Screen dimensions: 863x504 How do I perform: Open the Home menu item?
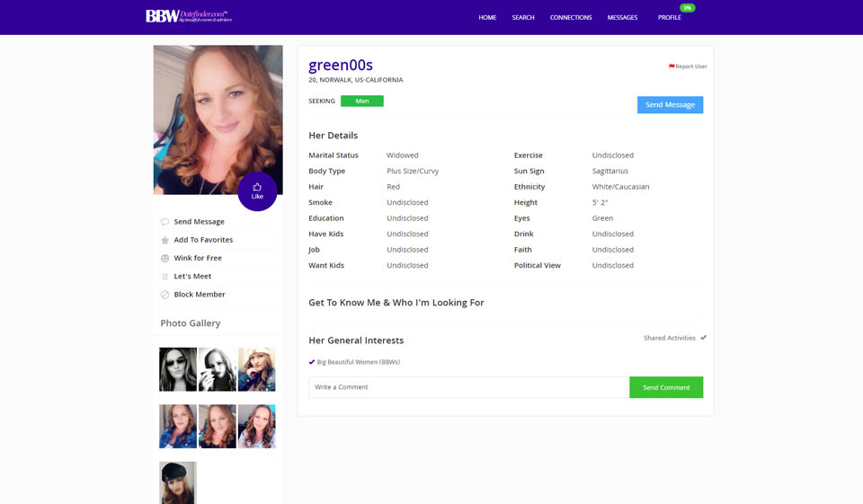pyautogui.click(x=487, y=17)
